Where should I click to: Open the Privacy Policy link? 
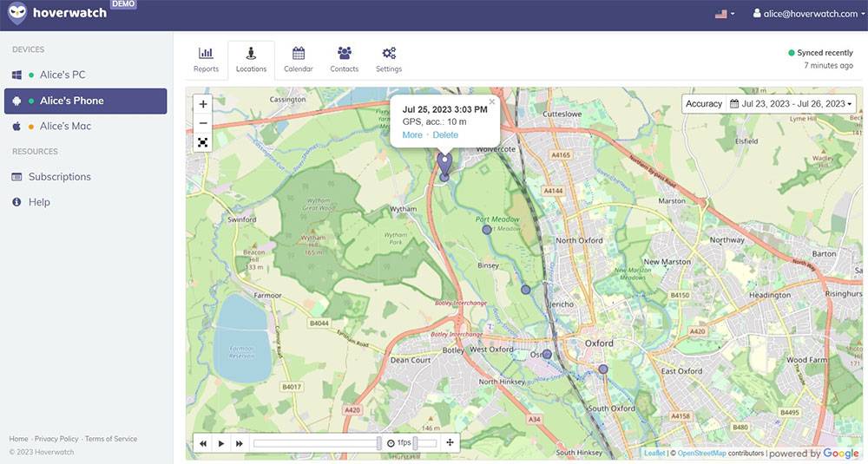56,439
